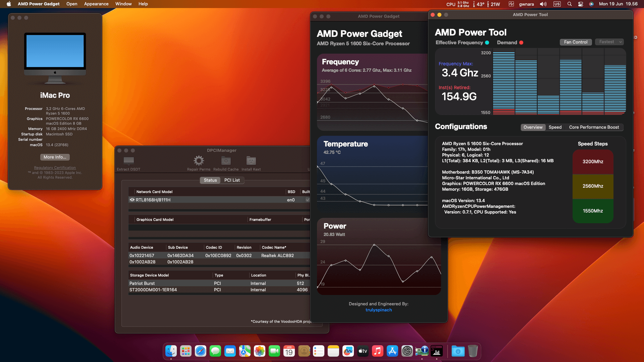Open Launchpad from the Dock
This screenshot has height=362, width=644.
186,351
